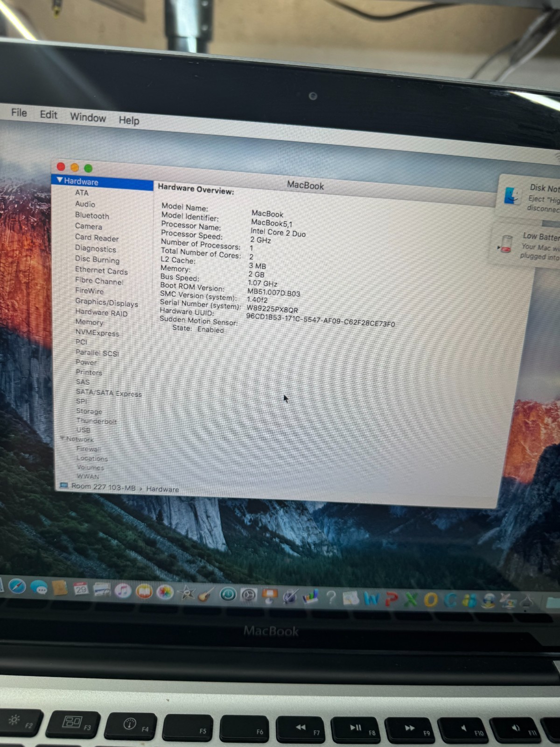Viewport: 560px width, 747px height.
Task: Select NVMExpress in the sidebar
Action: point(97,333)
